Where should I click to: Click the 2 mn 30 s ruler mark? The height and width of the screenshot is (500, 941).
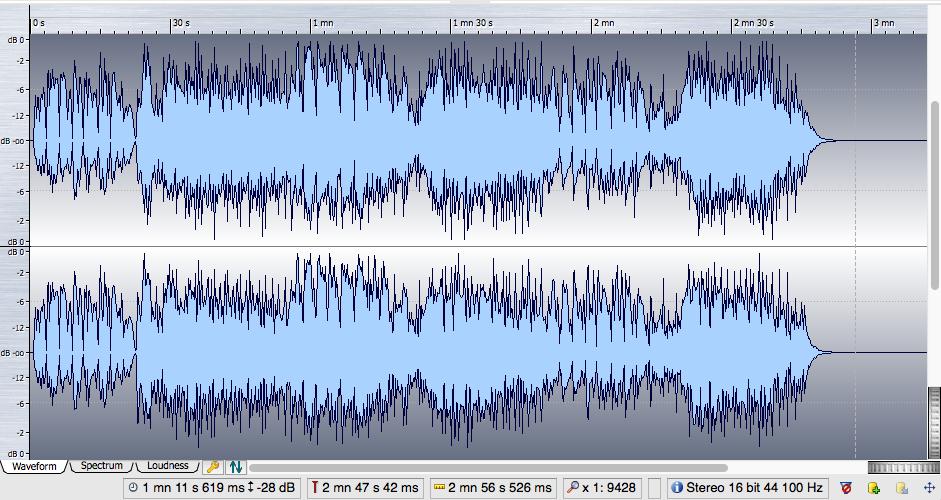[753, 23]
